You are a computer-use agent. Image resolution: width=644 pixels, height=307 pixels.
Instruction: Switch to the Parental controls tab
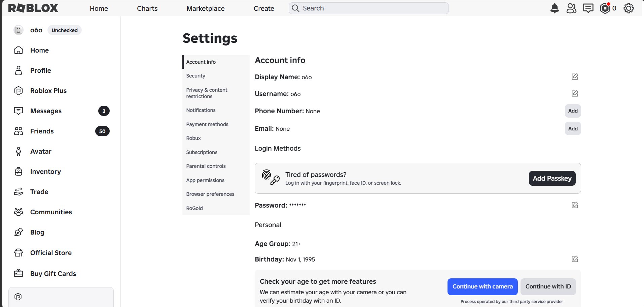(x=216, y=166)
